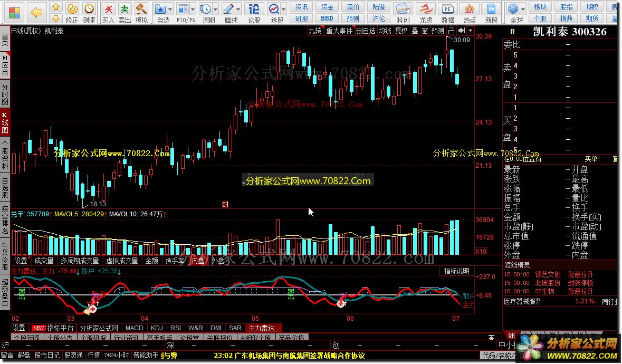Switch to the W&R indicator tab
The height and width of the screenshot is (364, 622).
coord(196,328)
